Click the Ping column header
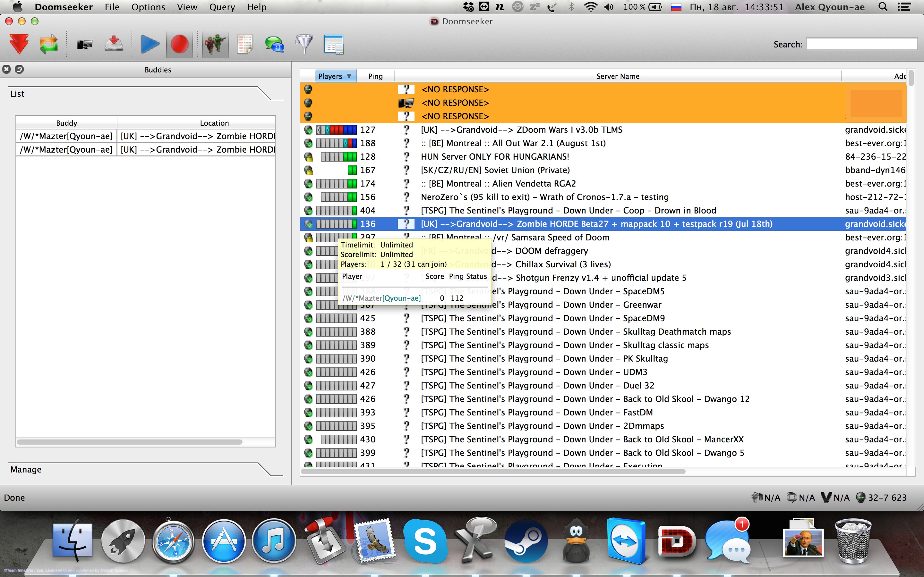This screenshot has height=577, width=924. click(x=375, y=76)
